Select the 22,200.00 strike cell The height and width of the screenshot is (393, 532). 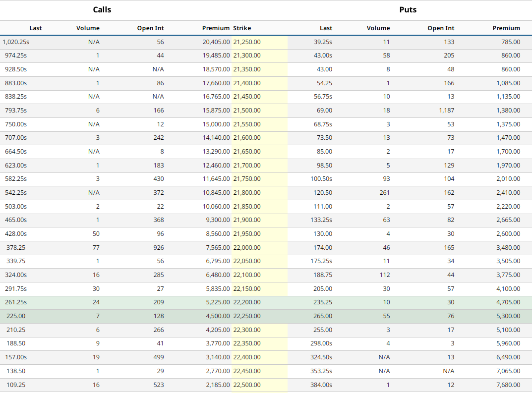247,302
